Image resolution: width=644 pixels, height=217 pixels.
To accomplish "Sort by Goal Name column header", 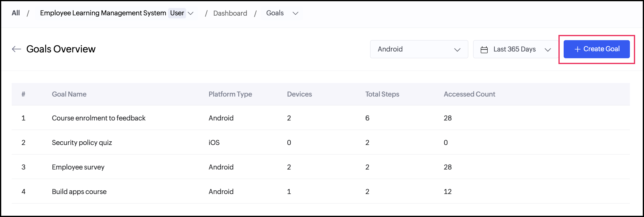I will 69,94.
